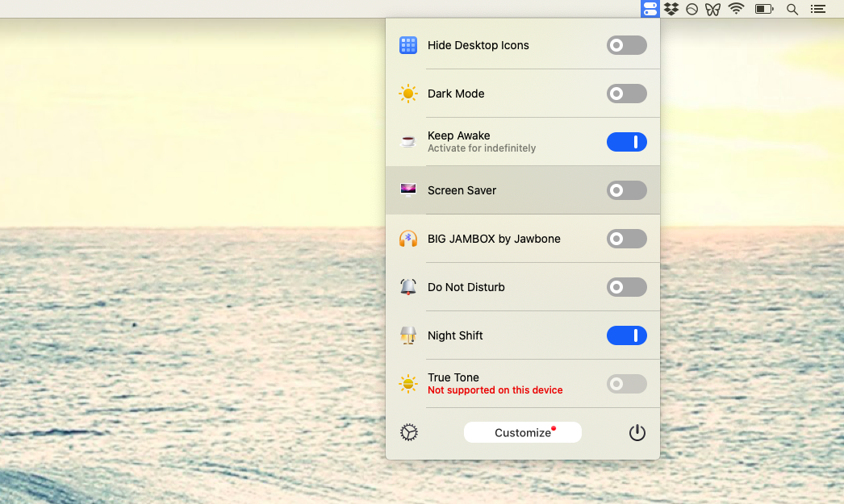Click the Do Not Disturb label
Screen dimensions: 844x504
(x=466, y=287)
